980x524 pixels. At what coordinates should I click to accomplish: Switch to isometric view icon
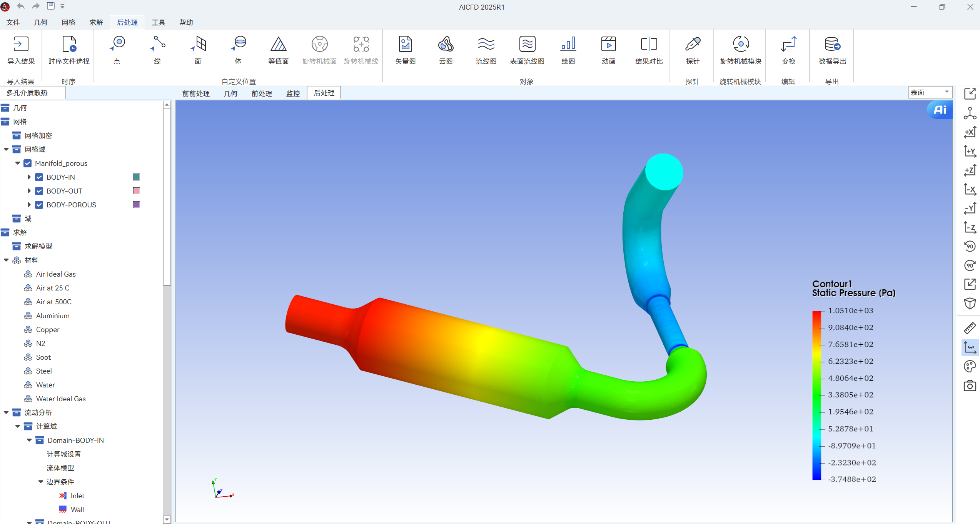pos(970,304)
